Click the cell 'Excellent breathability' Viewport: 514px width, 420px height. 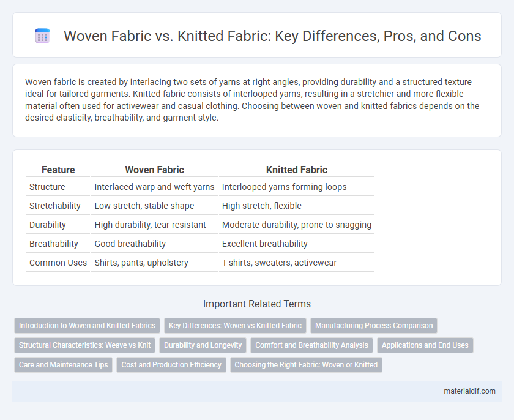click(x=297, y=244)
